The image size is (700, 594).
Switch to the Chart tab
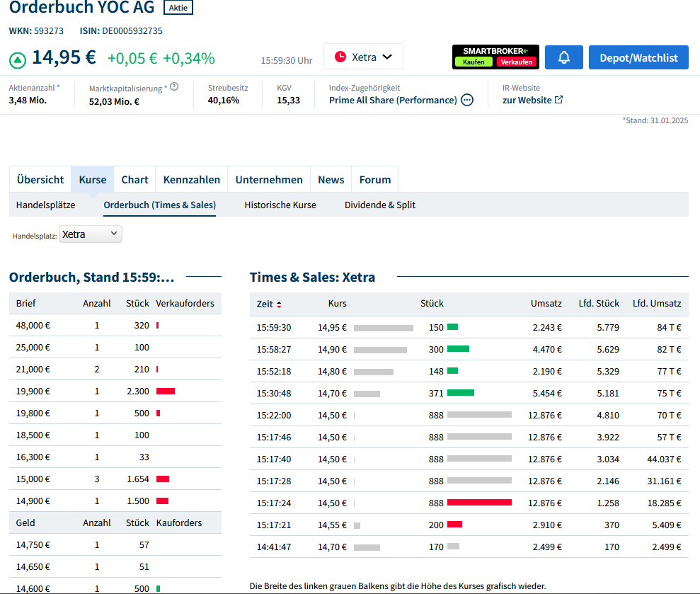pyautogui.click(x=134, y=180)
